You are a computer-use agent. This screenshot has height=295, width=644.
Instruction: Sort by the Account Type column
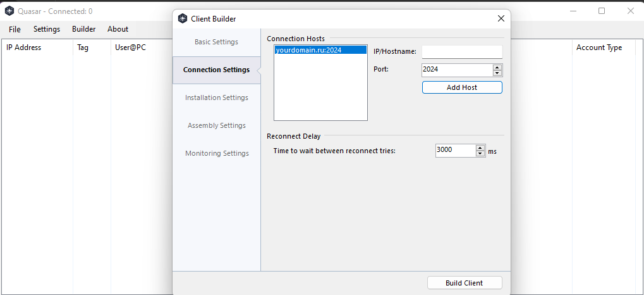(604, 47)
